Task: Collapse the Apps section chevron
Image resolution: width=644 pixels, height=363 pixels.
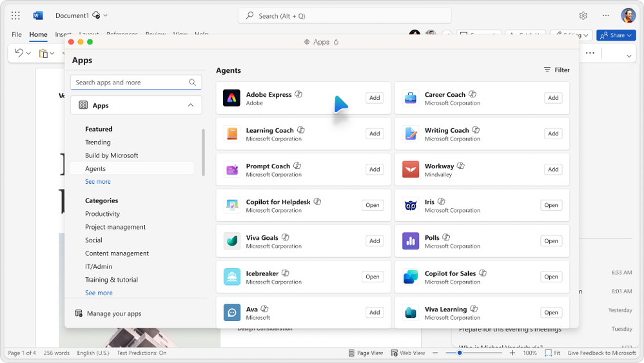Action: tap(190, 105)
